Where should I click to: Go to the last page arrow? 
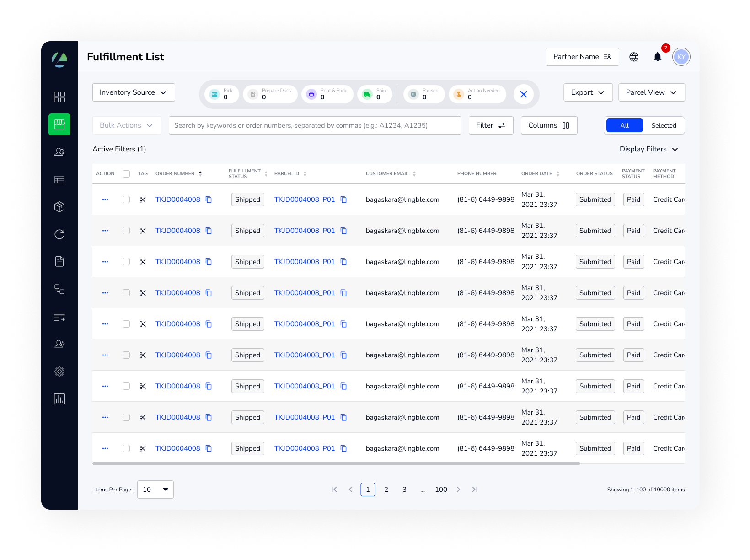point(475,490)
